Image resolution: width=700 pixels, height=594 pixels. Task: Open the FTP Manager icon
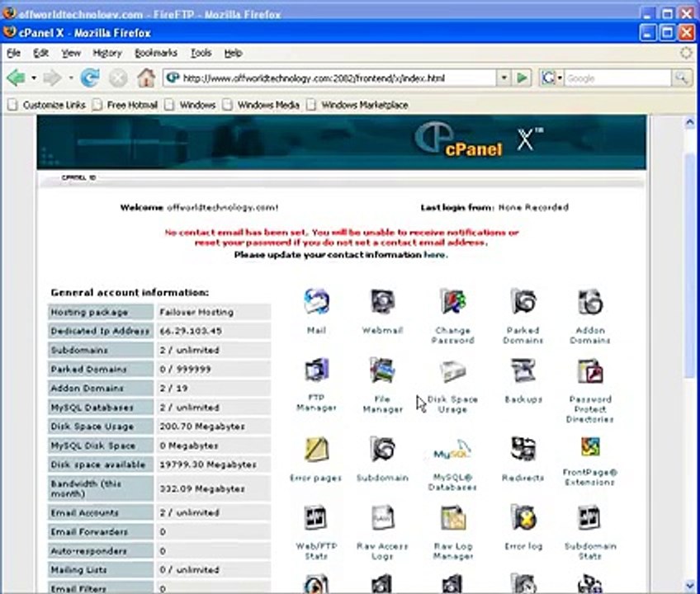pos(316,370)
